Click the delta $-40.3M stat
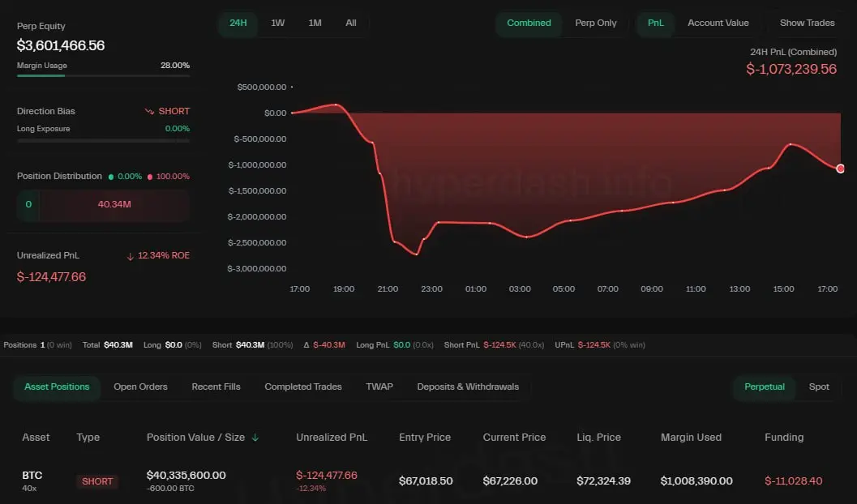The width and height of the screenshot is (857, 504). click(x=324, y=345)
